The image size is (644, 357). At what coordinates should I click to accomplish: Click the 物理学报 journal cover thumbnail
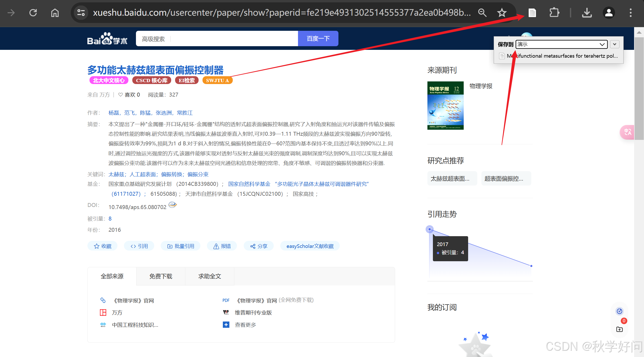click(x=445, y=105)
